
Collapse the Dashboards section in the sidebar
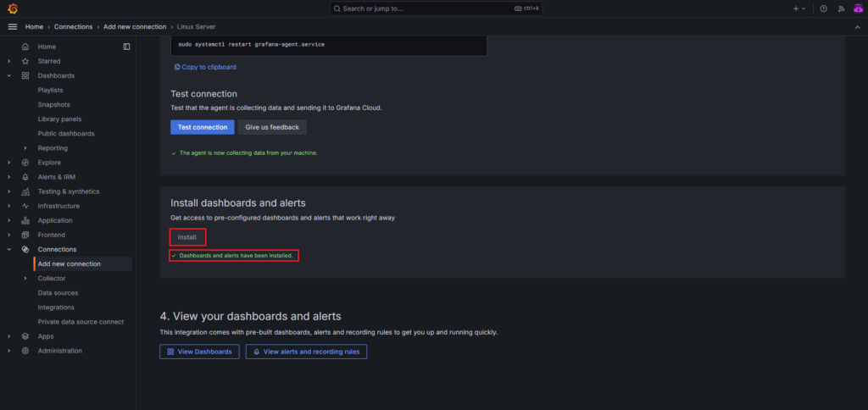click(x=9, y=75)
